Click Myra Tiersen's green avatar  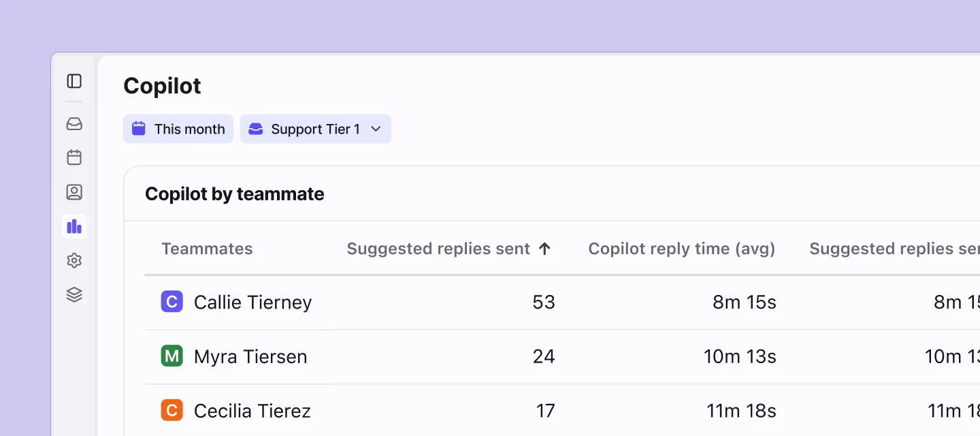tap(171, 356)
